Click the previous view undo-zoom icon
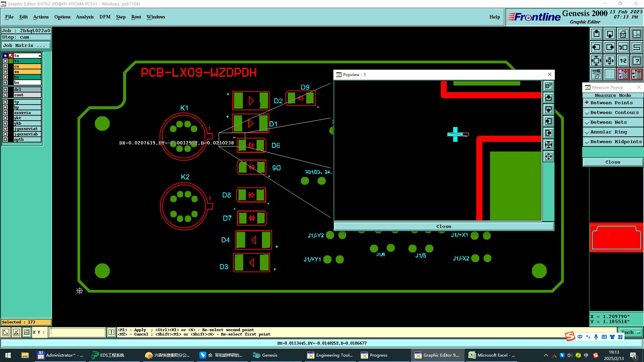This screenshot has height=362, width=644. coord(623,47)
